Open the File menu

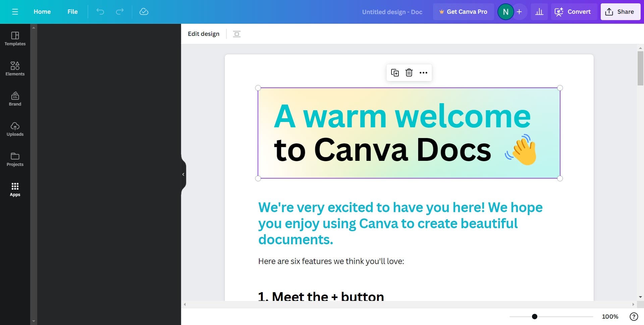point(72,12)
